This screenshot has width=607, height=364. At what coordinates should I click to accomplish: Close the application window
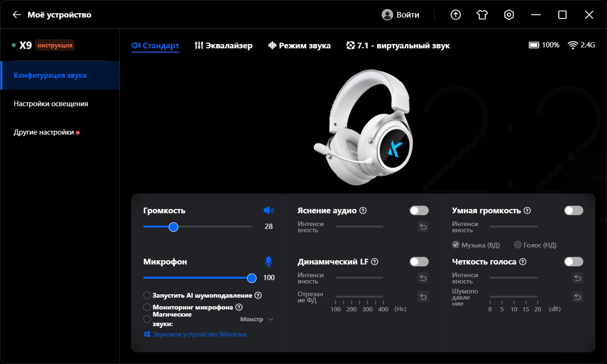[x=589, y=15]
